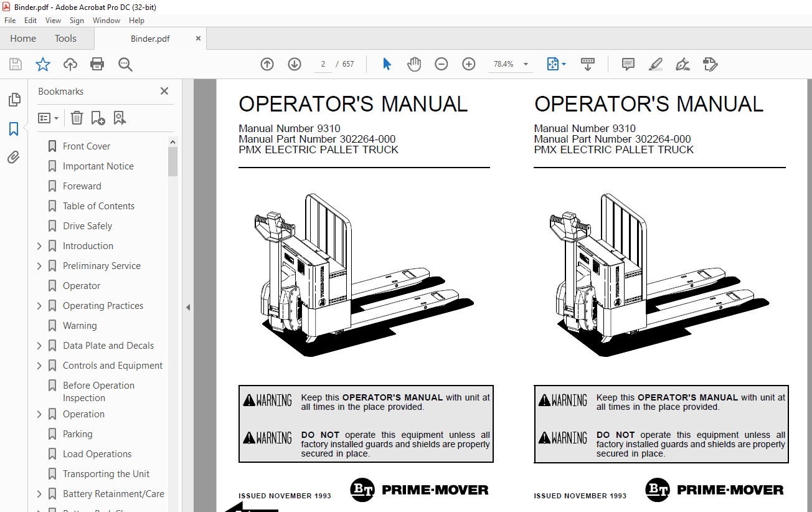This screenshot has width=812, height=512.
Task: Open the Foreward bookmark
Action: click(82, 186)
